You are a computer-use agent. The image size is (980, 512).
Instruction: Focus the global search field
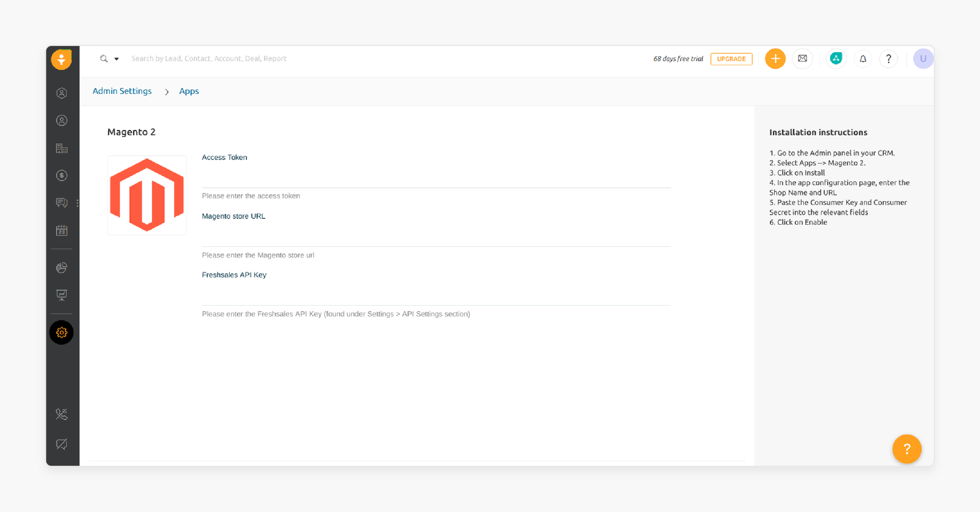209,59
